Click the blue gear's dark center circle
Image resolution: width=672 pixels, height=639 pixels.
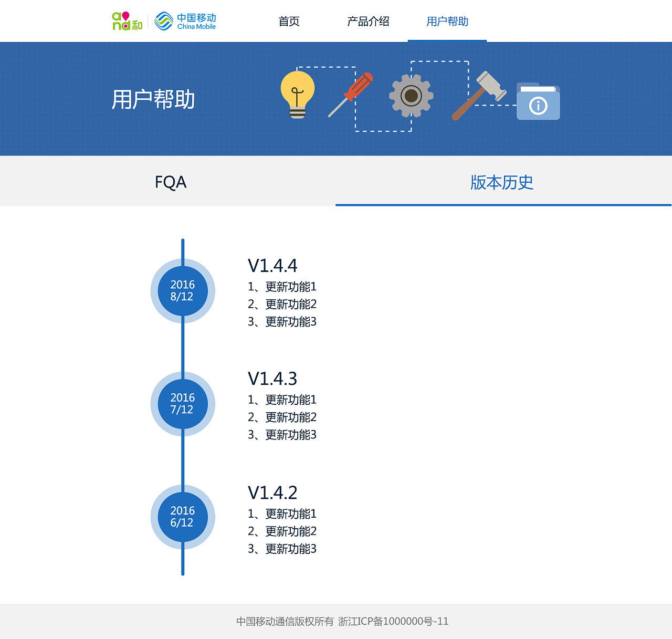(x=412, y=97)
